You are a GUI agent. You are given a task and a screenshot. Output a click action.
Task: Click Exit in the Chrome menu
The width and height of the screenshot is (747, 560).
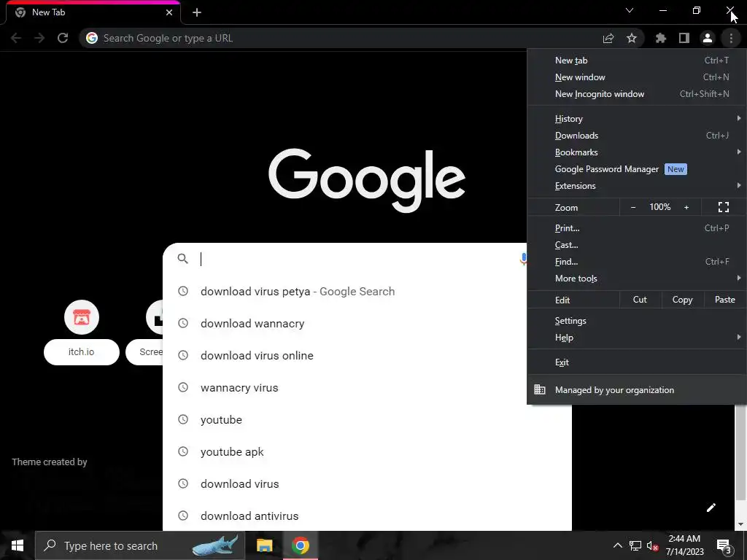pos(637,362)
